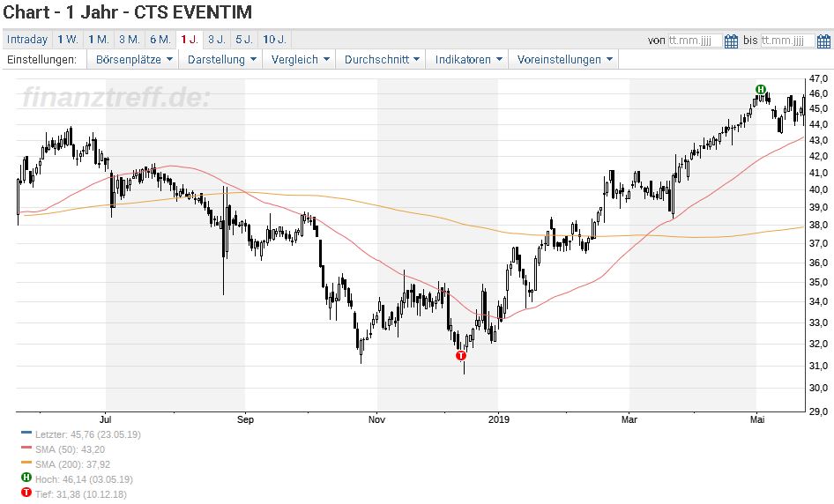Click the 'SMA (50): 43,20' legend text
The image size is (834, 504).
pos(70,449)
